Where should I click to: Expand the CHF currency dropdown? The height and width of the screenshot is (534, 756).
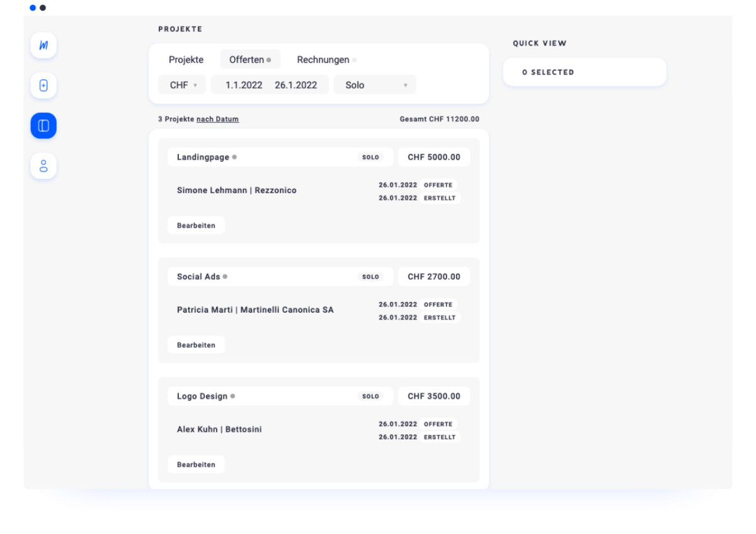[182, 85]
